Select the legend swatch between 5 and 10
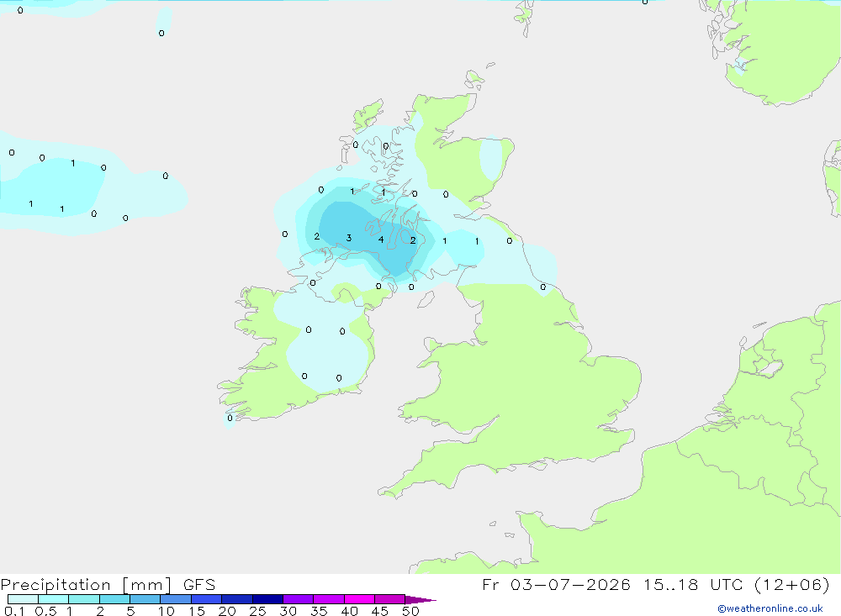841x616 pixels. [145, 599]
